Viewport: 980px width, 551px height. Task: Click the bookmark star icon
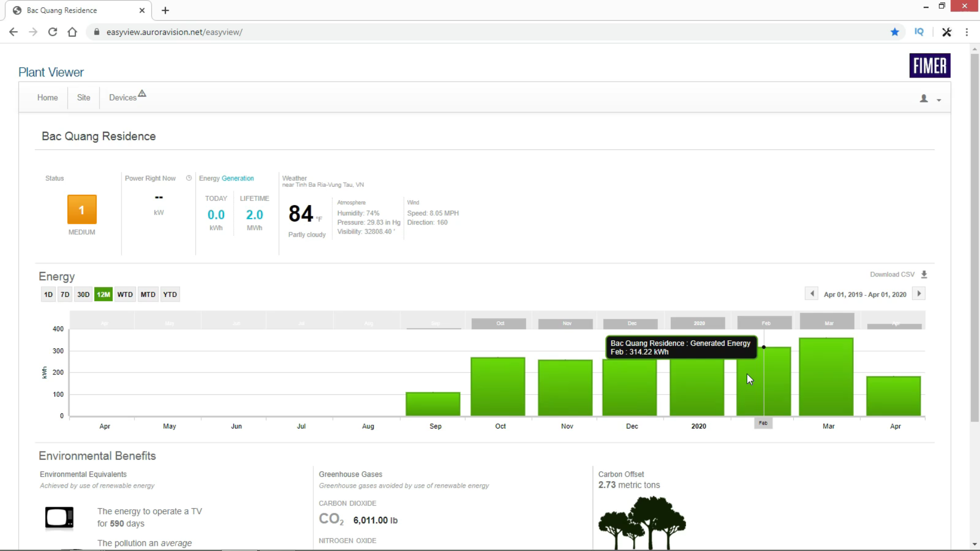pyautogui.click(x=894, y=32)
